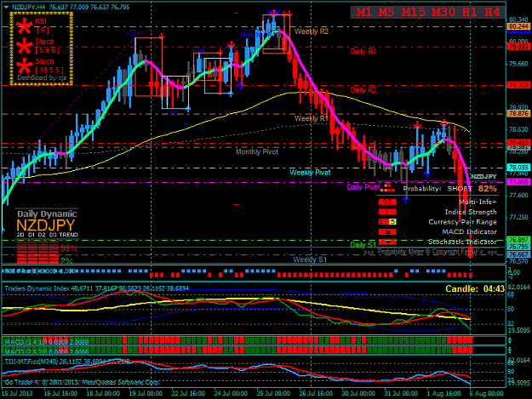532x399 pixels.
Task: Click the 98% trend strength value
Action: [69, 248]
